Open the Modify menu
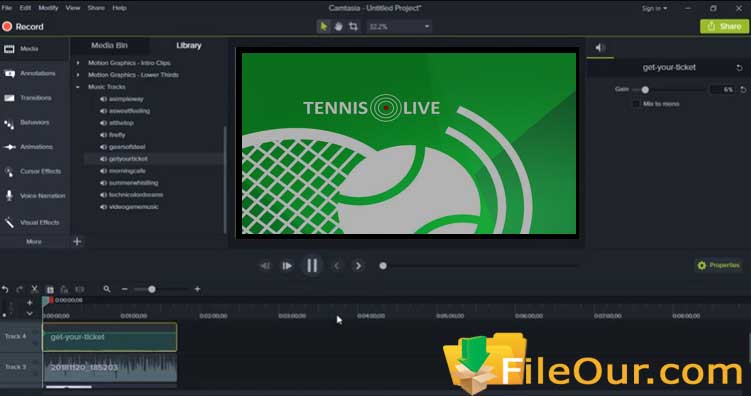751x396 pixels. 48,8
